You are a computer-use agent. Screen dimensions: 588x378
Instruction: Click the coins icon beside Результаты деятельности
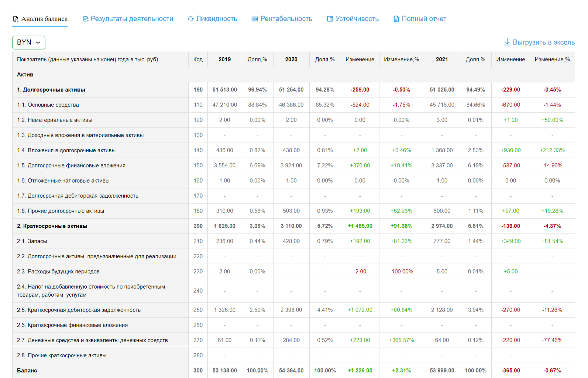click(85, 19)
